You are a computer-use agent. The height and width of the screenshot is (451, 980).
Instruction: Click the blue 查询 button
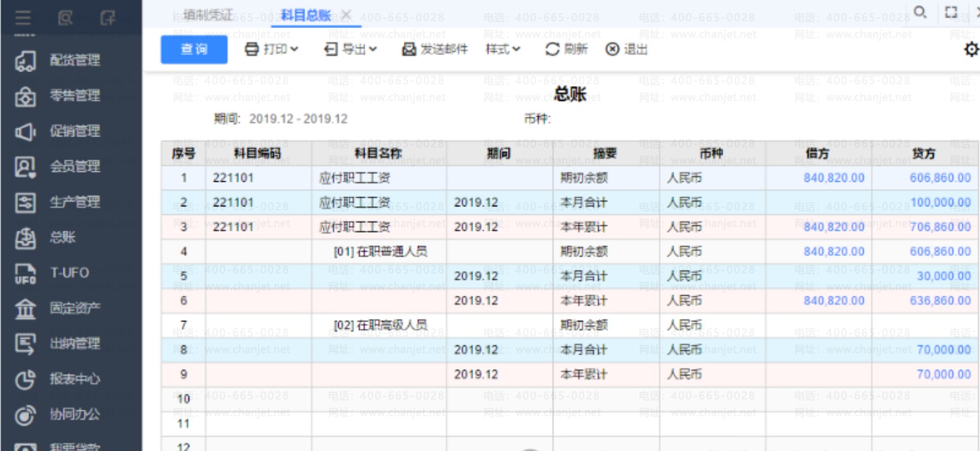[x=194, y=49]
